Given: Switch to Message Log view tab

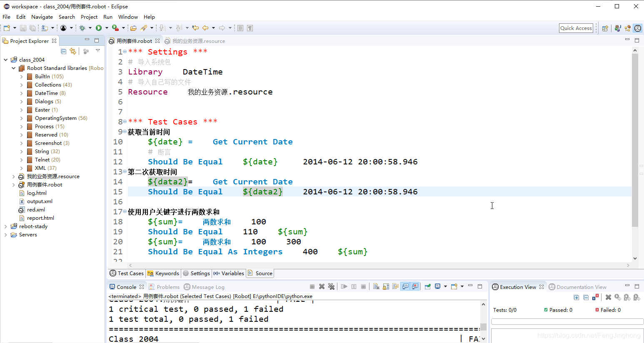Looking at the screenshot, I should (204, 287).
